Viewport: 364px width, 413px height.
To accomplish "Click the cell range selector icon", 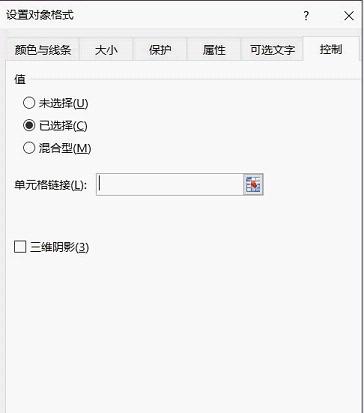I will click(253, 184).
